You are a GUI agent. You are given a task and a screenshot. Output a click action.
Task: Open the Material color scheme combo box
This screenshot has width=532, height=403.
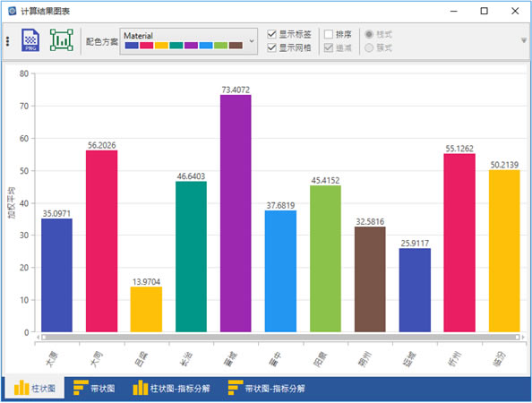point(188,41)
